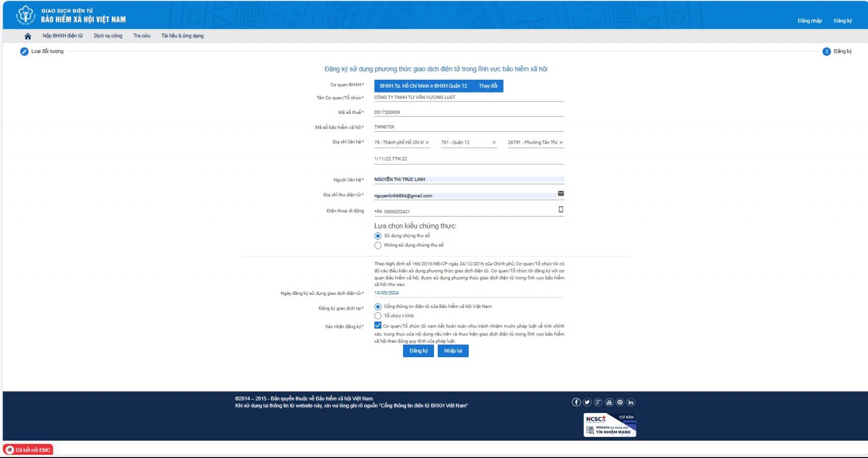Click the home icon in navigation bar
This screenshot has height=458, width=868.
click(28, 36)
